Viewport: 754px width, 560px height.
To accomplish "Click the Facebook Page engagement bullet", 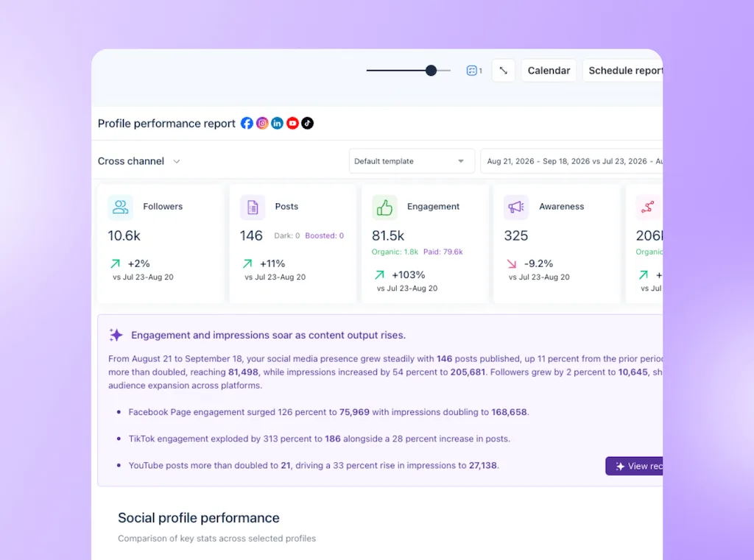I will point(328,412).
